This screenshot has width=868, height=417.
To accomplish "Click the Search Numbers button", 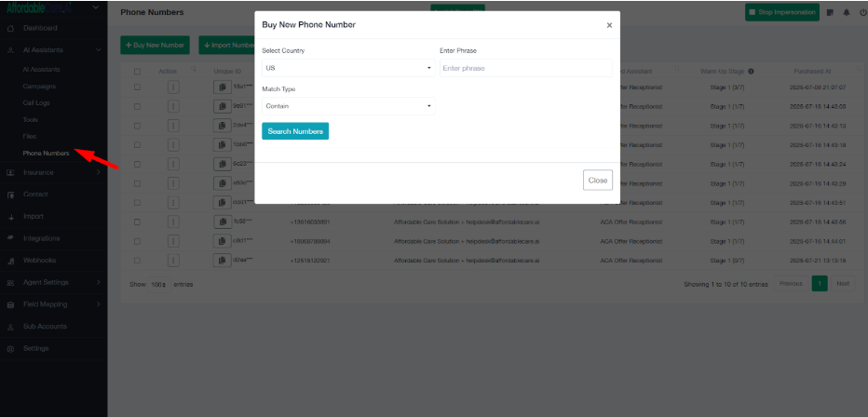I will tap(295, 131).
